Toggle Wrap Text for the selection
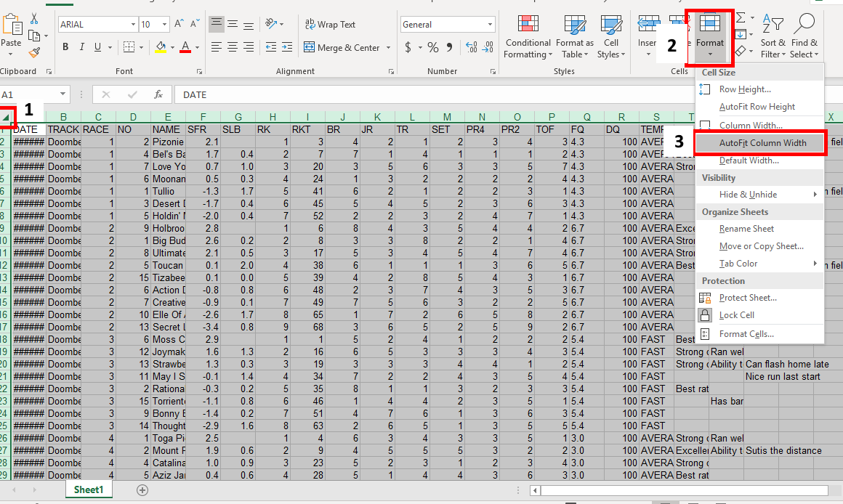The height and width of the screenshot is (504, 843). [x=331, y=24]
